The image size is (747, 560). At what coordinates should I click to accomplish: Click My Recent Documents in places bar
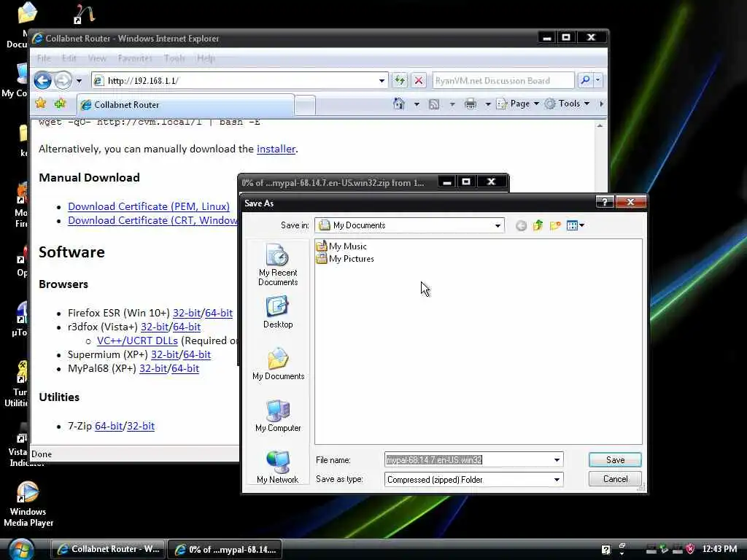pos(278,265)
